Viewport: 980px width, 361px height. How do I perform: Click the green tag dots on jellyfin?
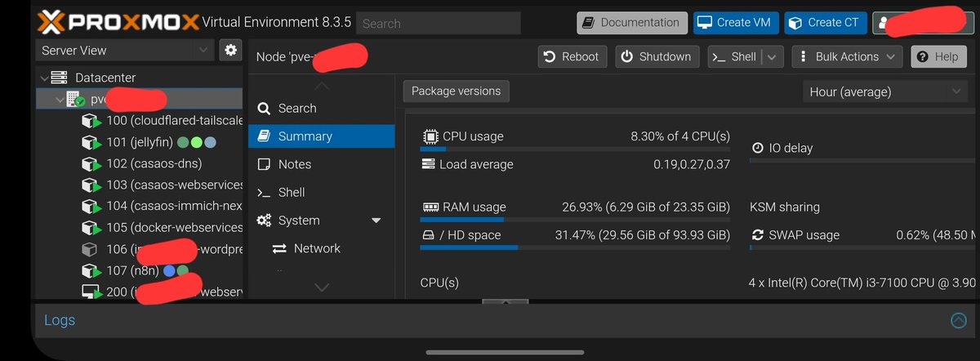point(189,142)
